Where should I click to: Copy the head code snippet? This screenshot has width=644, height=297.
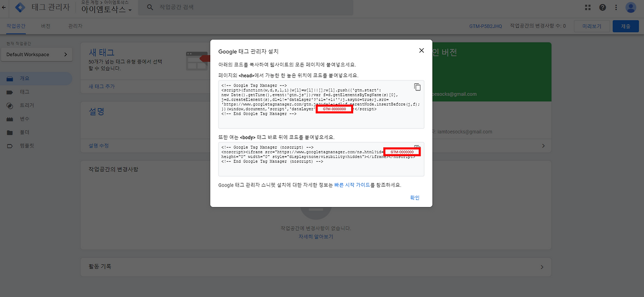click(417, 87)
